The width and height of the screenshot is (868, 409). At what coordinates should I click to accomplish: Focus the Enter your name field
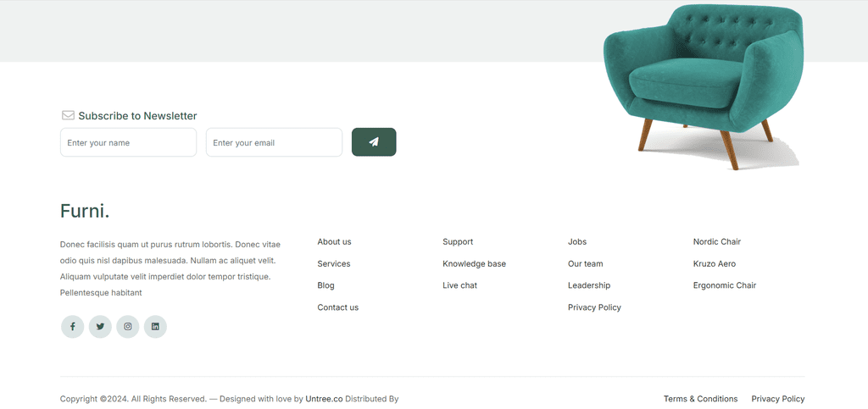pos(129,142)
